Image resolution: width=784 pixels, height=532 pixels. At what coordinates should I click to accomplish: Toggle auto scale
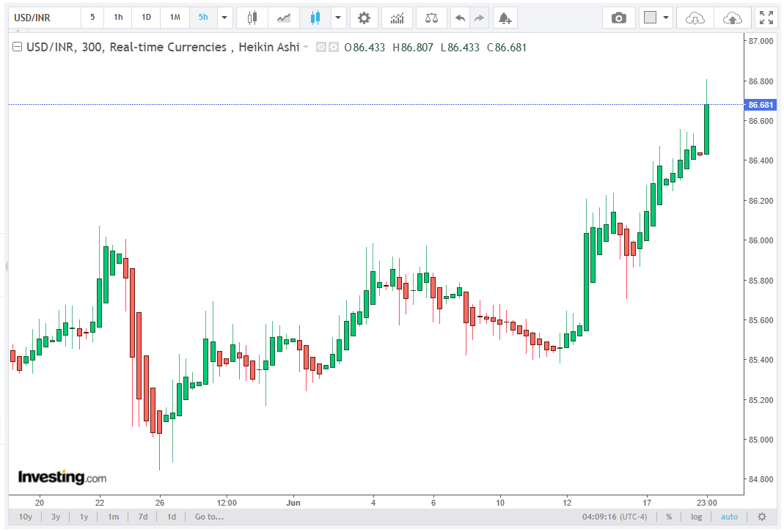pyautogui.click(x=729, y=517)
